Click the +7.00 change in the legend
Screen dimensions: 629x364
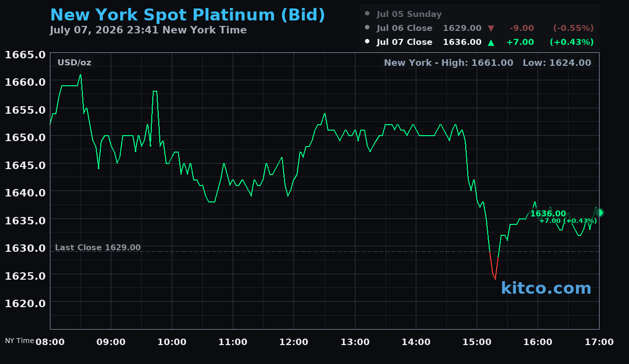[520, 42]
